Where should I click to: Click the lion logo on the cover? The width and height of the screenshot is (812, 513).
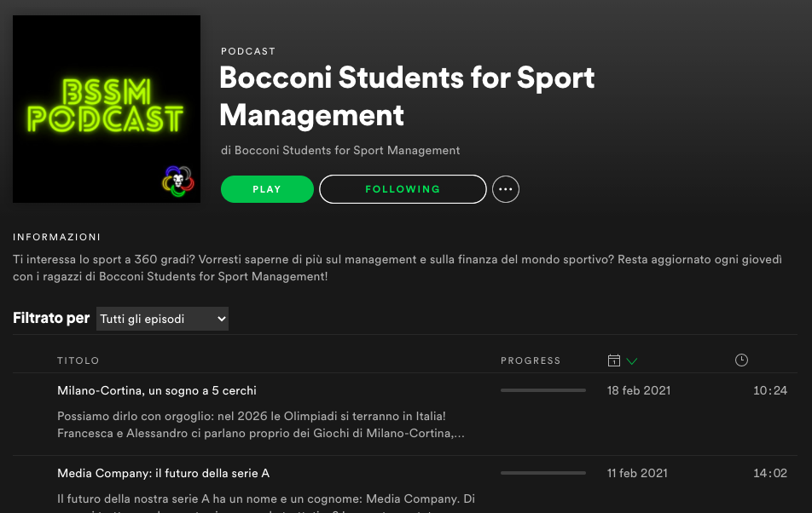pos(178,180)
